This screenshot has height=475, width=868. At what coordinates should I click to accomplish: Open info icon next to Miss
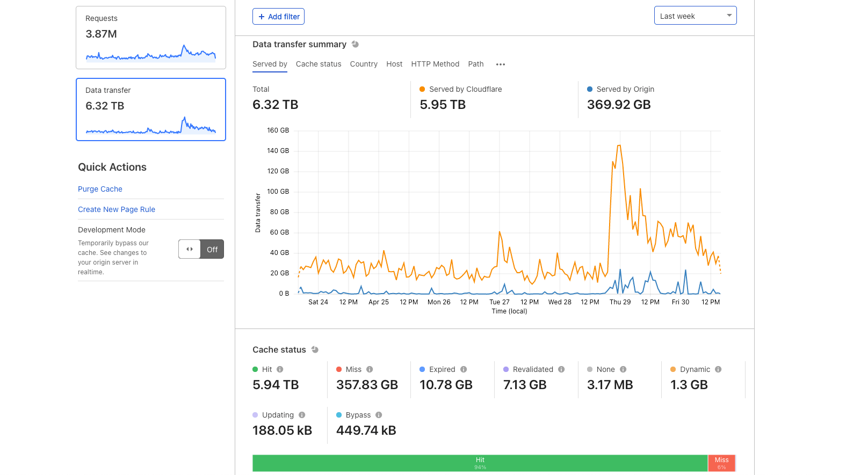370,369
